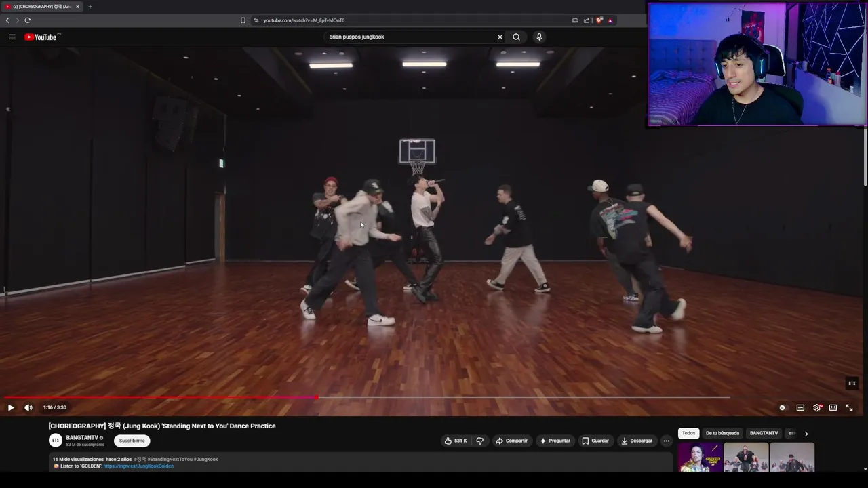Open more actions three-dot menu
The width and height of the screenshot is (868, 488).
(666, 441)
